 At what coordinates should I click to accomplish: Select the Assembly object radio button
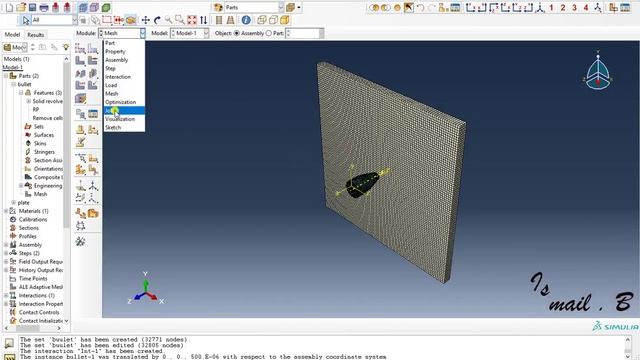[x=237, y=33]
